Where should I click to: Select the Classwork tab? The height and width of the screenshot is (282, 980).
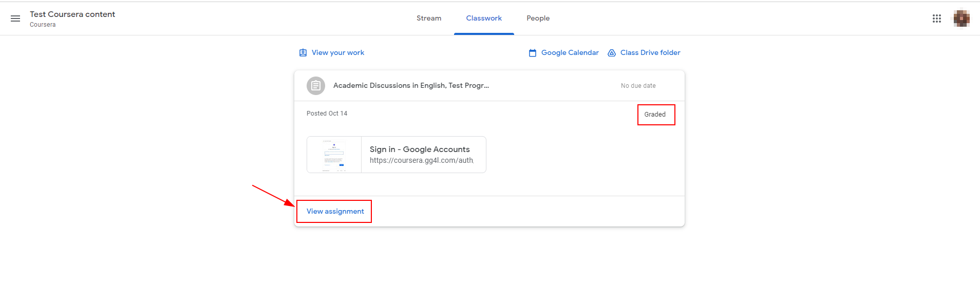pyautogui.click(x=484, y=18)
